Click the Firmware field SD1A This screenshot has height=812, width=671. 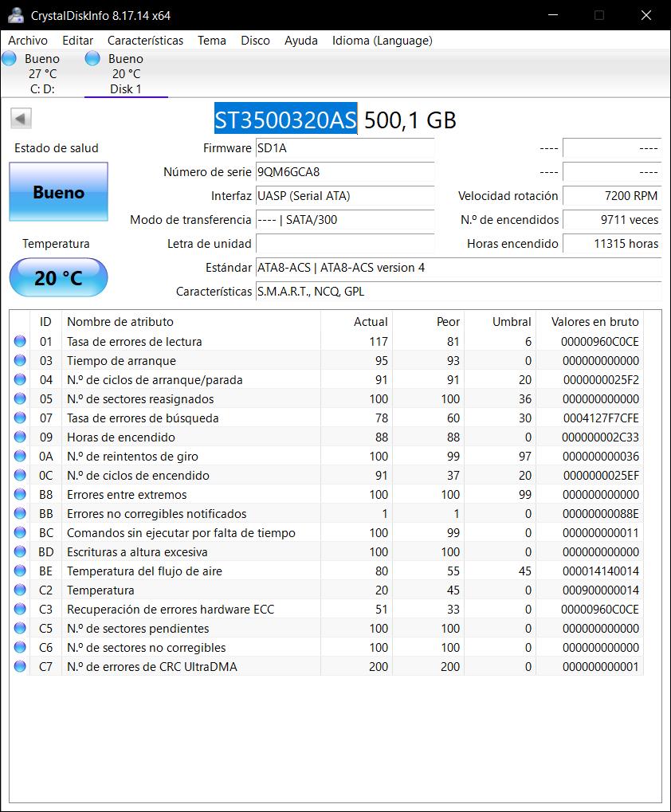click(x=345, y=148)
